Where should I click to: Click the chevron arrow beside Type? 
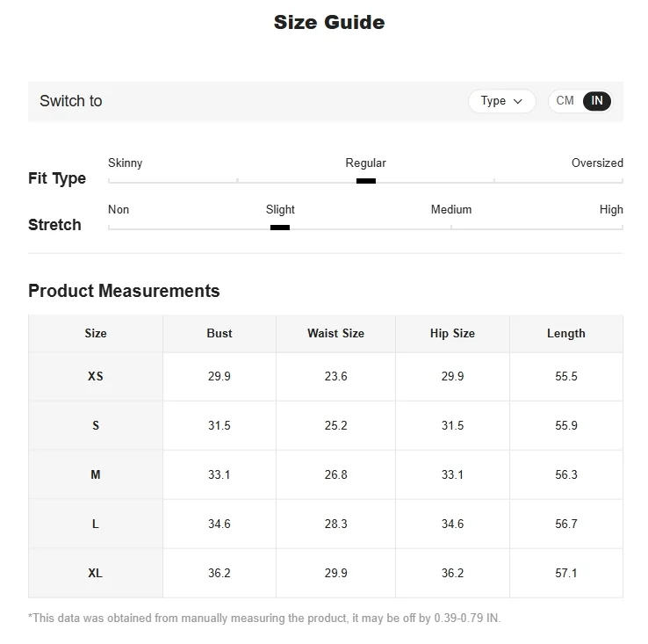coord(518,102)
